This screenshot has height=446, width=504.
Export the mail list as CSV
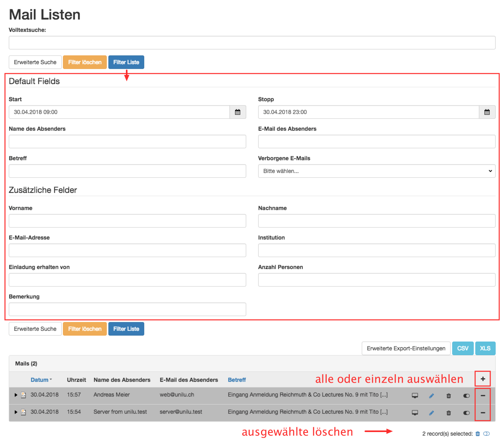pyautogui.click(x=463, y=348)
